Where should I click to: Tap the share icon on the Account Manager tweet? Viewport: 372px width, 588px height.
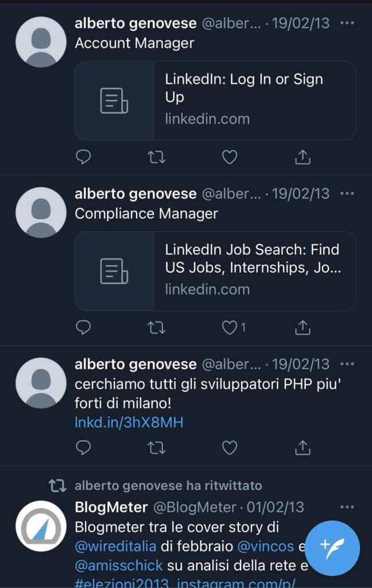pyautogui.click(x=302, y=157)
